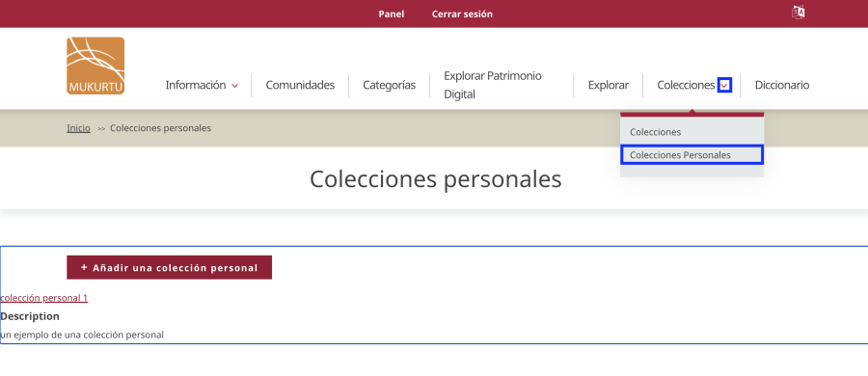Click the Inicio breadcrumb link
Image resolution: width=868 pixels, height=376 pixels.
click(79, 128)
